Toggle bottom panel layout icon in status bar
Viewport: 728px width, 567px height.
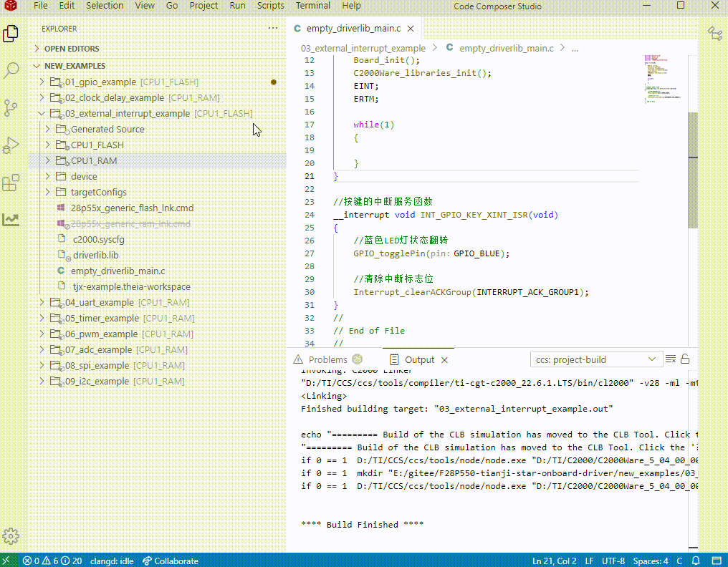coord(717,561)
